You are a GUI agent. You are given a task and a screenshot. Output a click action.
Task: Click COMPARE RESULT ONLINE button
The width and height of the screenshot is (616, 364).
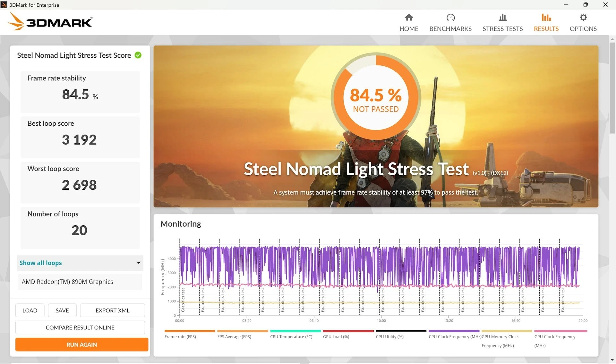click(80, 327)
